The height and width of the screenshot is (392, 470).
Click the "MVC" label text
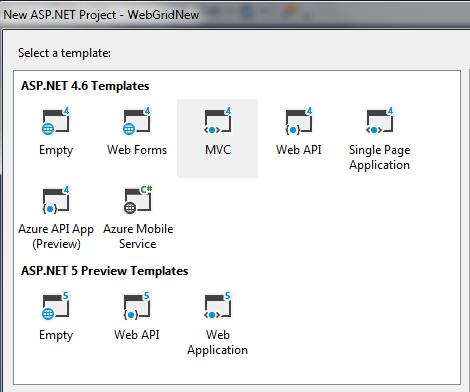pyautogui.click(x=218, y=150)
